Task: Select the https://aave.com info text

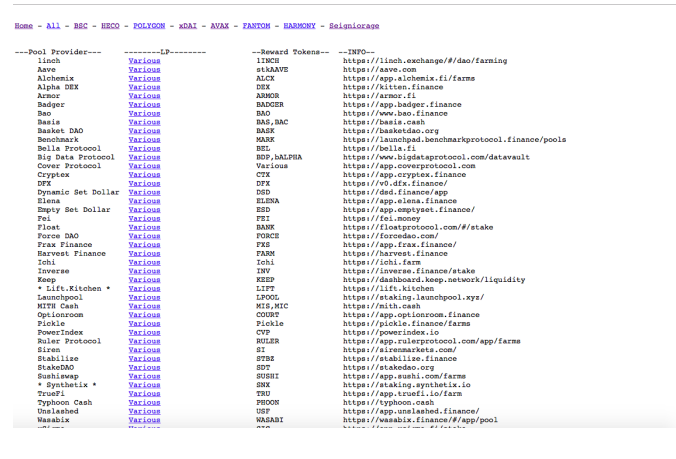Action: 379,69
